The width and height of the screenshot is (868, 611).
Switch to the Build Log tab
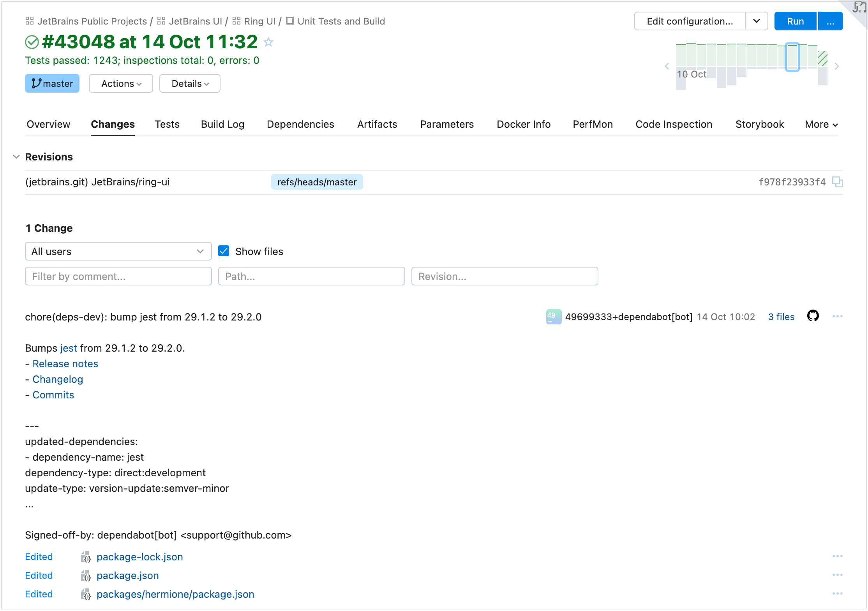coord(222,124)
